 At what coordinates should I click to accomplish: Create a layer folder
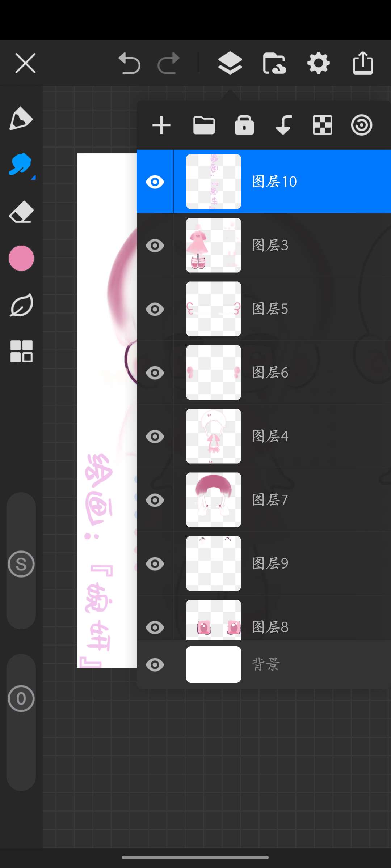pyautogui.click(x=204, y=125)
